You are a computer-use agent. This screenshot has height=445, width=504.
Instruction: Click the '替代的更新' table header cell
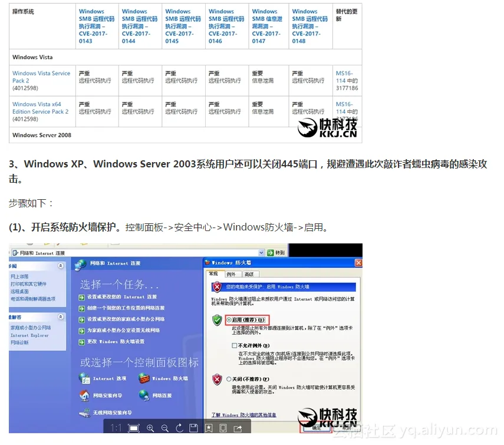pyautogui.click(x=347, y=26)
